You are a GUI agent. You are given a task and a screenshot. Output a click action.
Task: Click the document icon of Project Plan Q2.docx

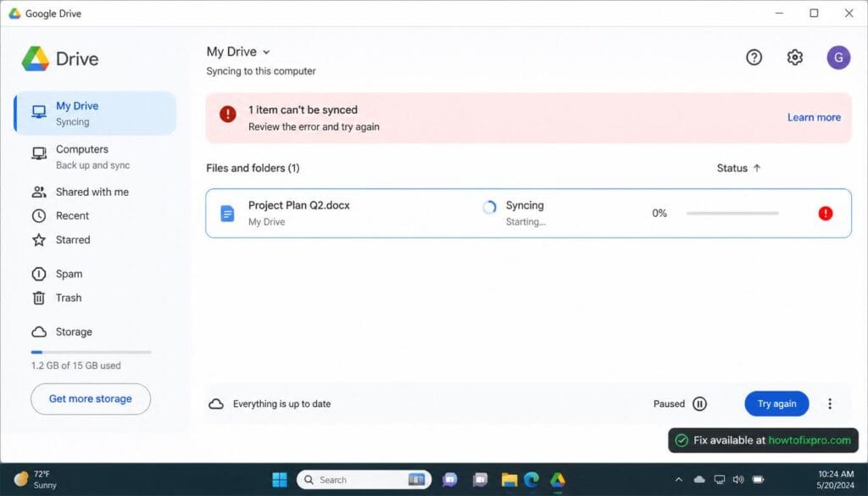click(x=227, y=213)
